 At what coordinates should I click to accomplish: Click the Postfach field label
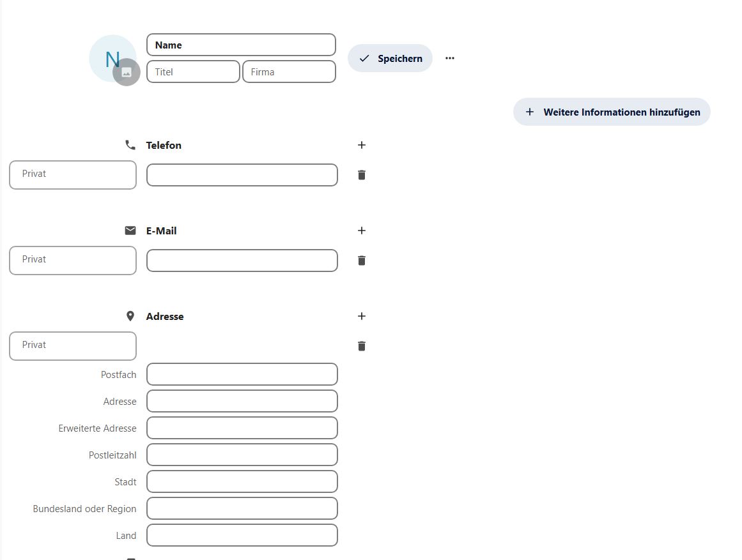pyautogui.click(x=118, y=375)
